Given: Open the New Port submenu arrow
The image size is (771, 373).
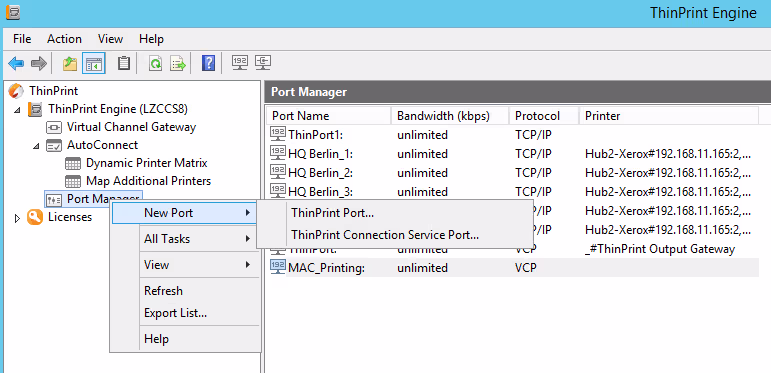Looking at the screenshot, I should point(247,213).
